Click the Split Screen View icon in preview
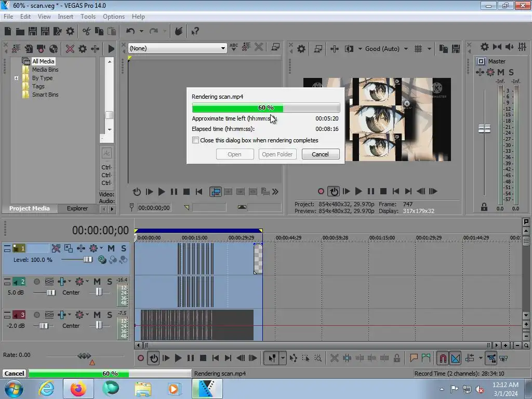The width and height of the screenshot is (532, 399). coord(349,49)
